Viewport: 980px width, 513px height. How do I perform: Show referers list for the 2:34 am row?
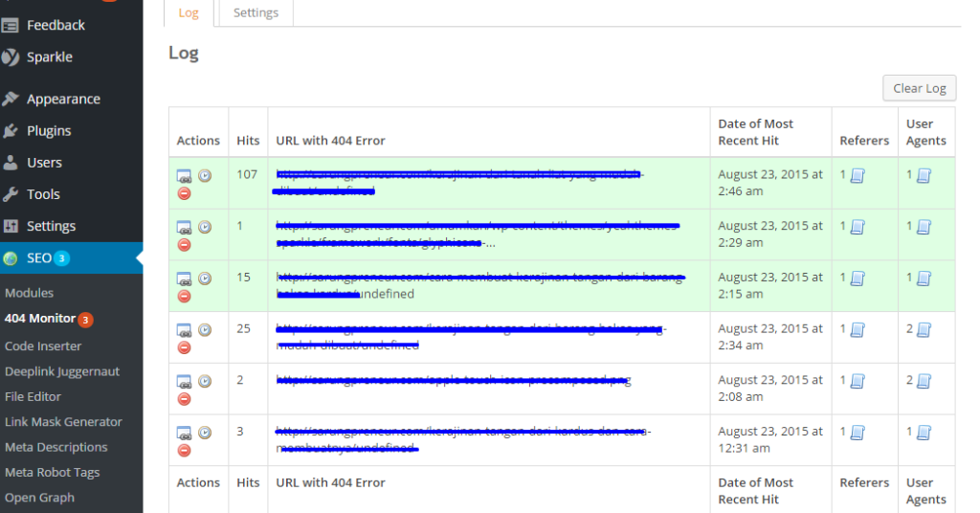[857, 329]
